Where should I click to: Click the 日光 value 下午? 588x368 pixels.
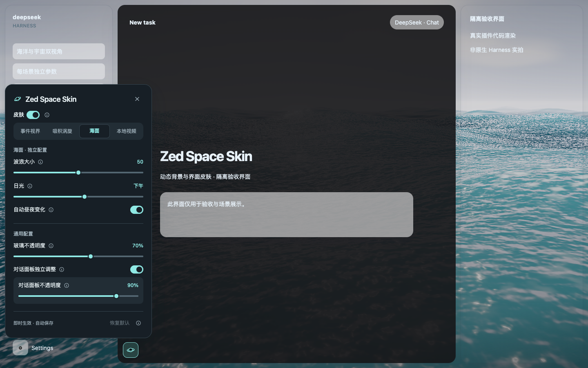click(x=138, y=186)
